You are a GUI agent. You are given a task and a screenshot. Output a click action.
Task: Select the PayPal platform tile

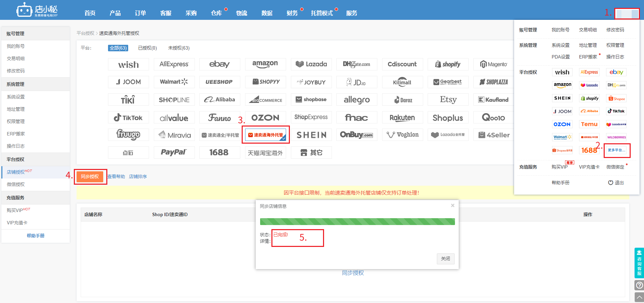174,153
